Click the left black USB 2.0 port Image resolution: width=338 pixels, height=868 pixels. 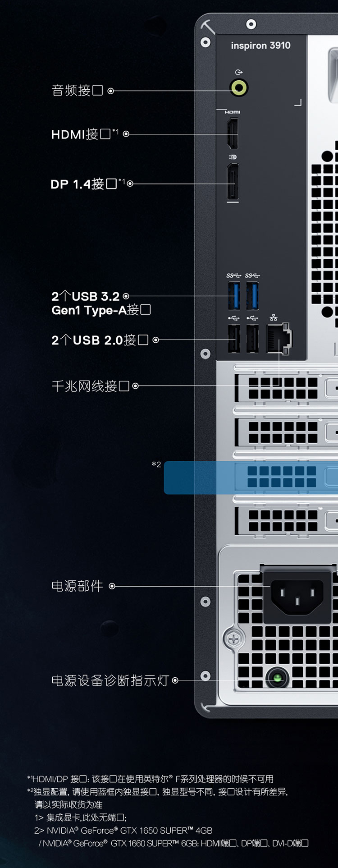click(x=234, y=339)
